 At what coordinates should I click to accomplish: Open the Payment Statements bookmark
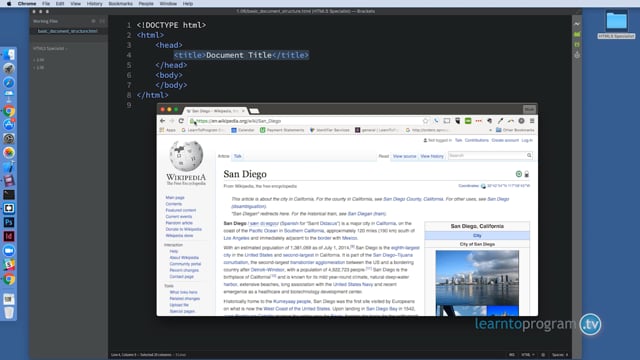282,130
